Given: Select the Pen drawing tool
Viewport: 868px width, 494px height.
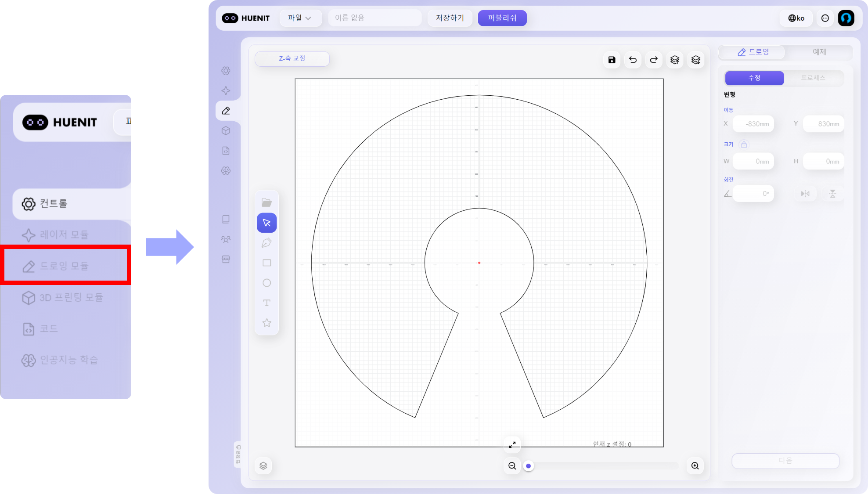Looking at the screenshot, I should click(267, 243).
